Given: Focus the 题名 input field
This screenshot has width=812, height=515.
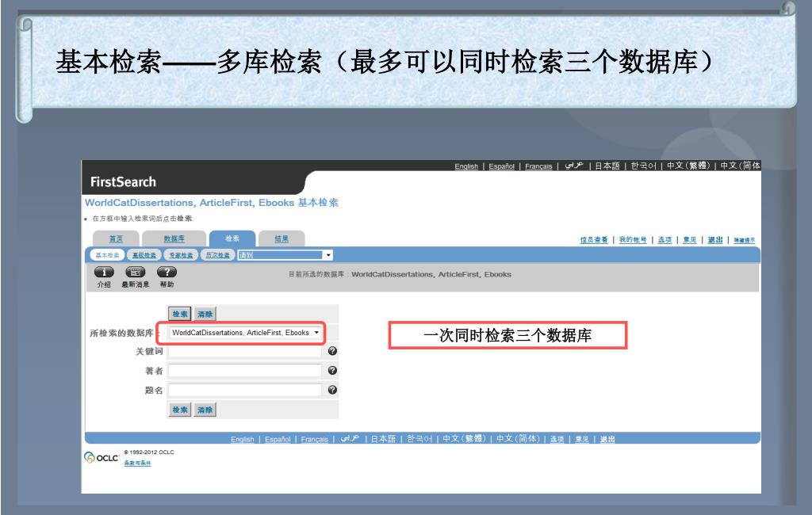Looking at the screenshot, I should tap(245, 391).
